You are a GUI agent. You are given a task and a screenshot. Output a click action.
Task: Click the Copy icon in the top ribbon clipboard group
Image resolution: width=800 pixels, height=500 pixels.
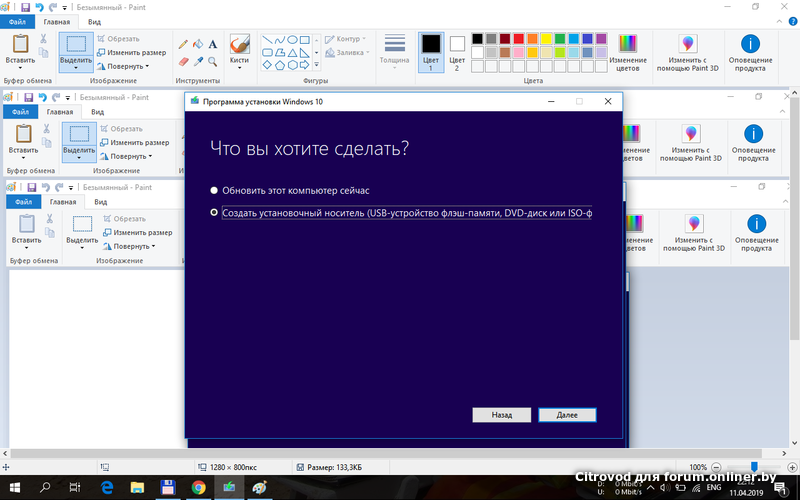(43, 52)
